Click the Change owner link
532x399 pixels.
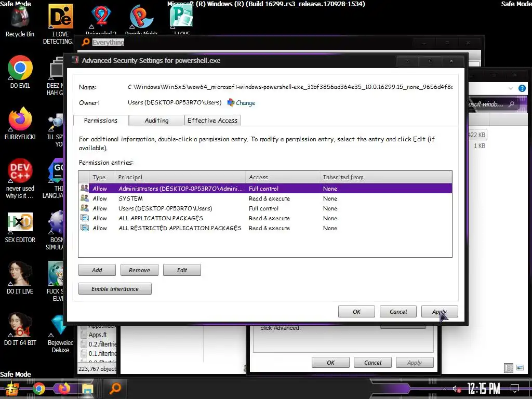click(245, 103)
